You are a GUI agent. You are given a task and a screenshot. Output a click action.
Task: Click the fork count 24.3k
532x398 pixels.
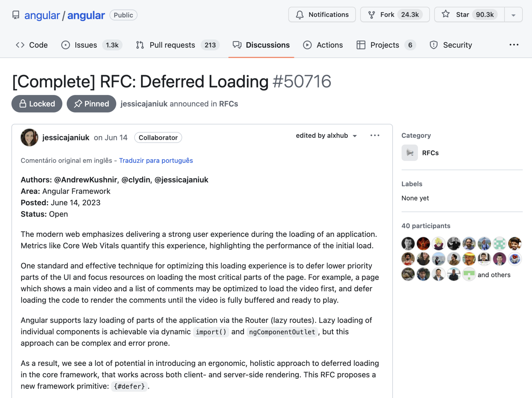(410, 15)
